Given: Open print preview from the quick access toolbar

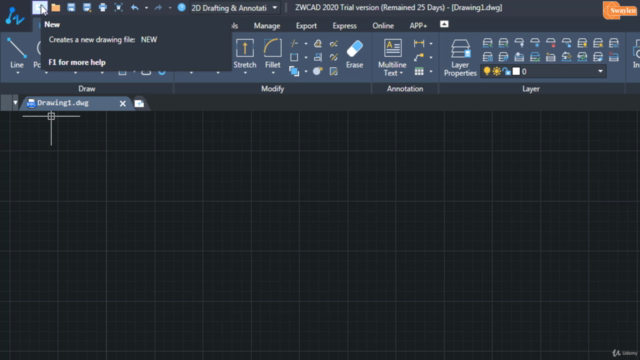Looking at the screenshot, I should click(118, 7).
